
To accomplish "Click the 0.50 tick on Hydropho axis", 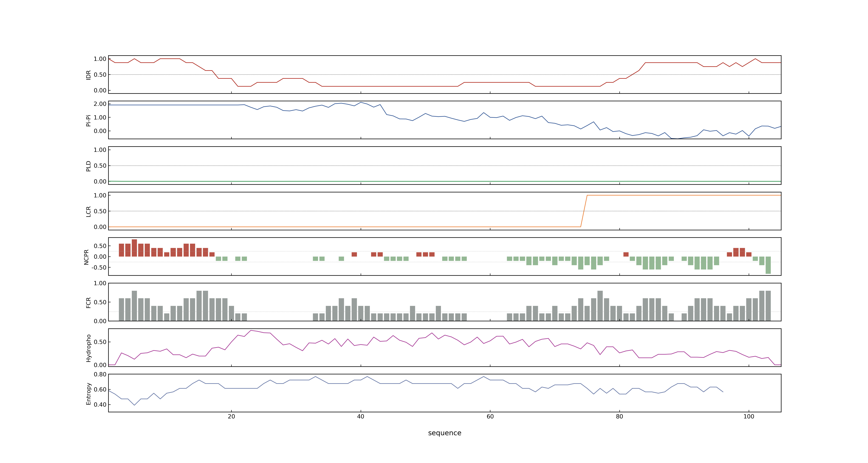I will pyautogui.click(x=100, y=342).
